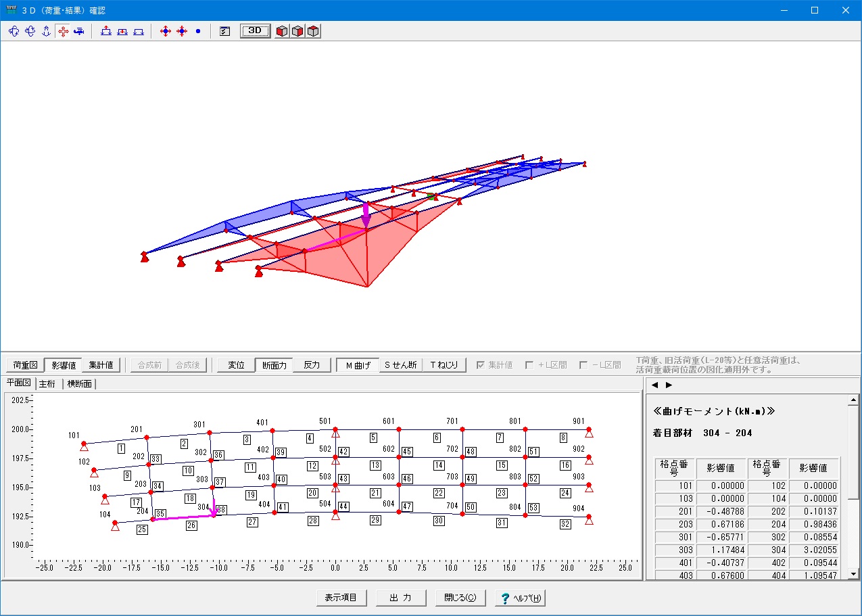The height and width of the screenshot is (616, 862).
Task: Go to previous result with left arrow
Action: pos(654,385)
